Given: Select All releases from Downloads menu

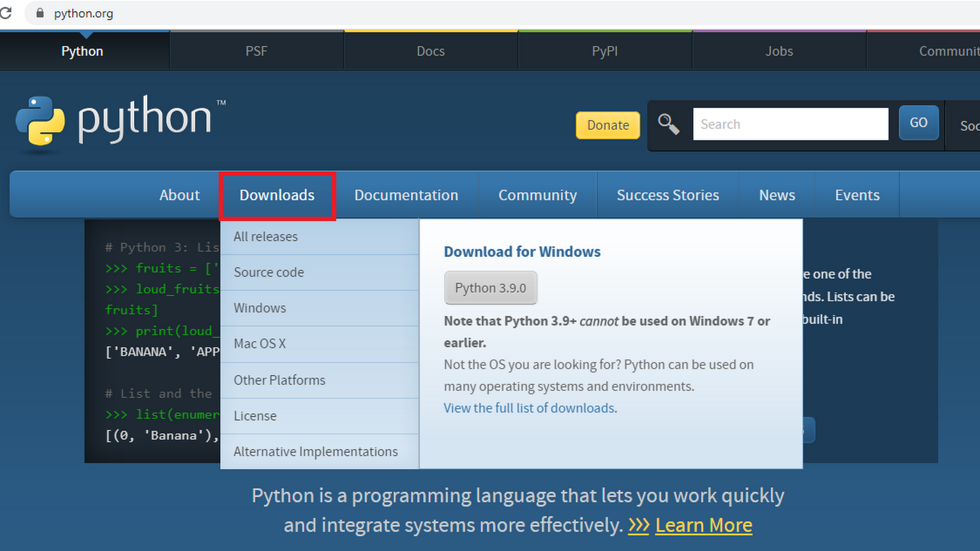Looking at the screenshot, I should (x=265, y=237).
